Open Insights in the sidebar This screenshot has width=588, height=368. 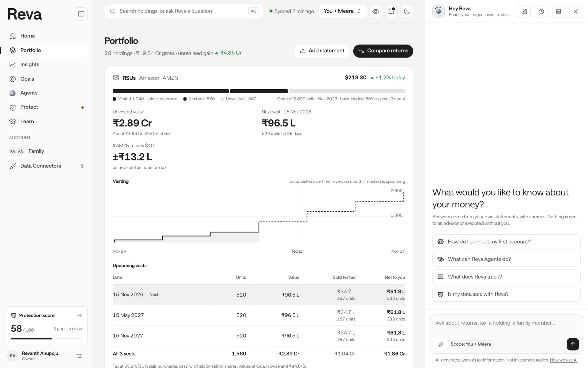pyautogui.click(x=46, y=64)
